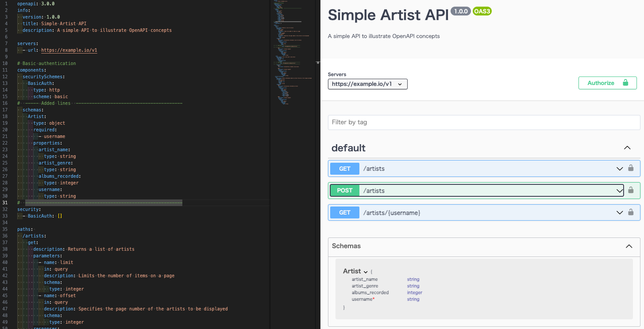The image size is (644, 329).
Task: Click the API description text under title
Action: coord(384,36)
